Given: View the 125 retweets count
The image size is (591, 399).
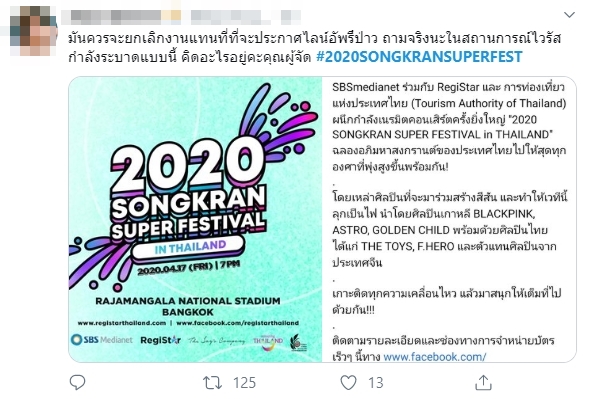Looking at the screenshot, I should pos(244,383).
